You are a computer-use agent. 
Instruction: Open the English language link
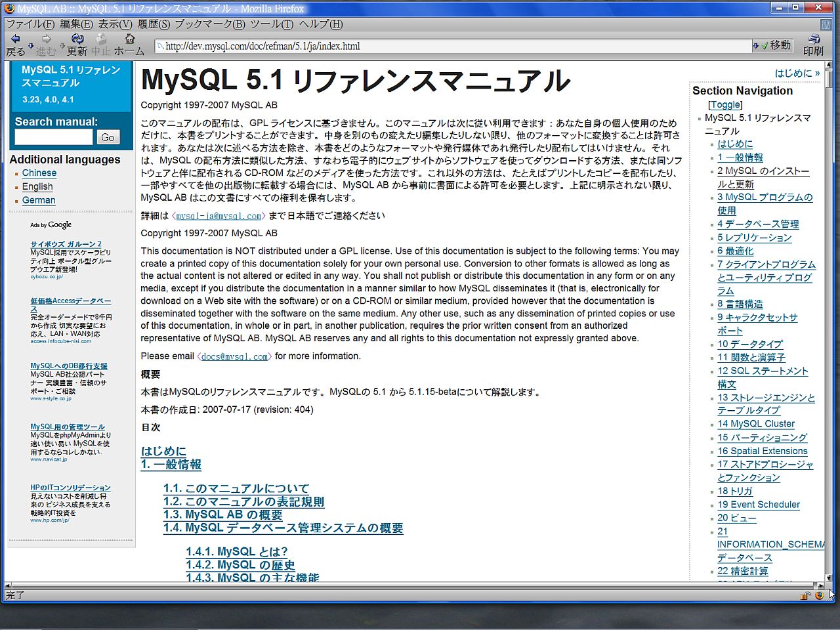point(37,187)
